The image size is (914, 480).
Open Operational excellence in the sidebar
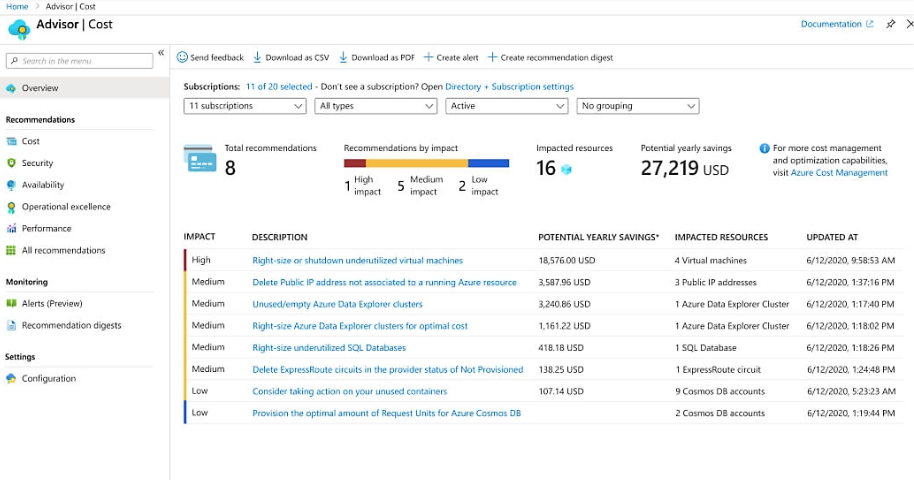coord(66,207)
